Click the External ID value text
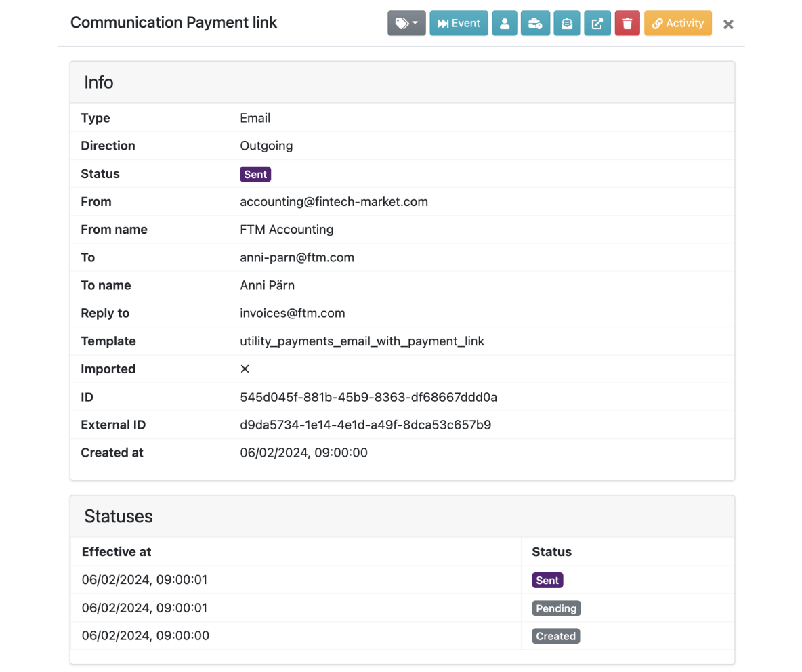The image size is (802, 672). tap(366, 425)
